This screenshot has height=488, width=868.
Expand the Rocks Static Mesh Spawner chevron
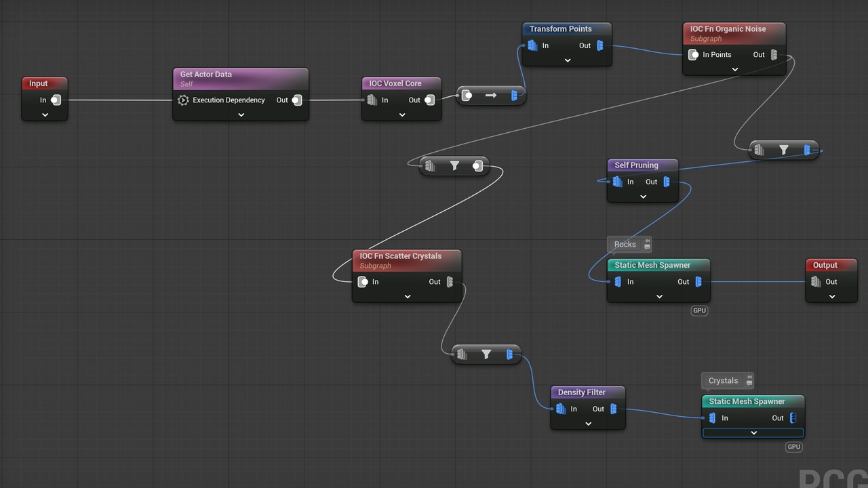pyautogui.click(x=659, y=297)
